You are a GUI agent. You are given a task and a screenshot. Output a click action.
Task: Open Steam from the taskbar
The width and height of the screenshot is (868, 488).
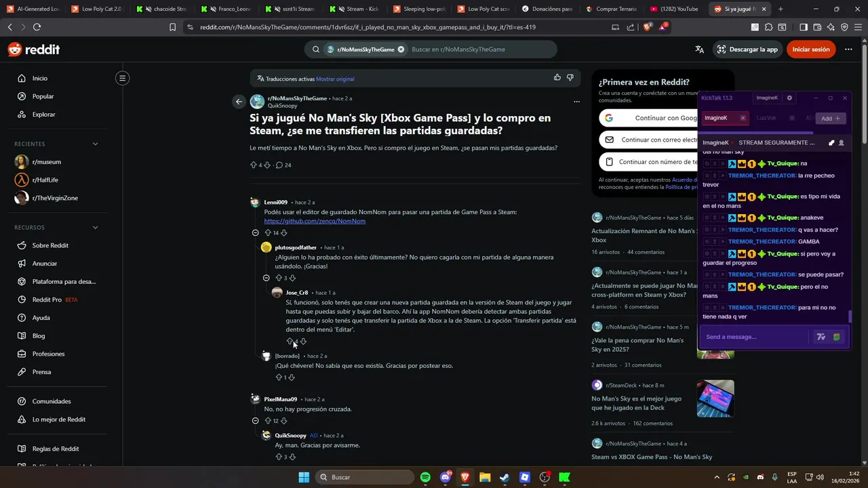pos(505,477)
